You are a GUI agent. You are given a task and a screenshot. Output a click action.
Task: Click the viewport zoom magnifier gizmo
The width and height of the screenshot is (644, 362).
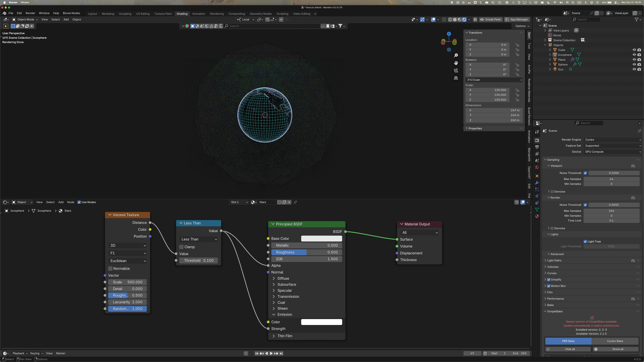(x=456, y=55)
